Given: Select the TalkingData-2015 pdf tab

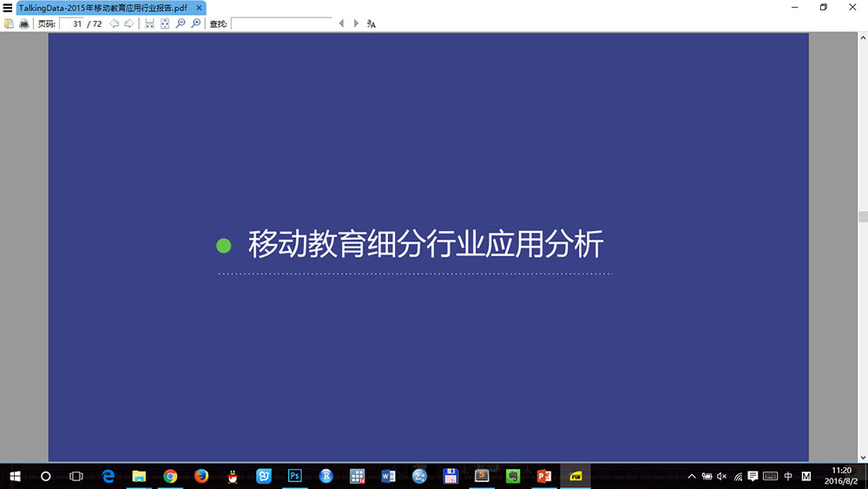Looking at the screenshot, I should pyautogui.click(x=103, y=8).
